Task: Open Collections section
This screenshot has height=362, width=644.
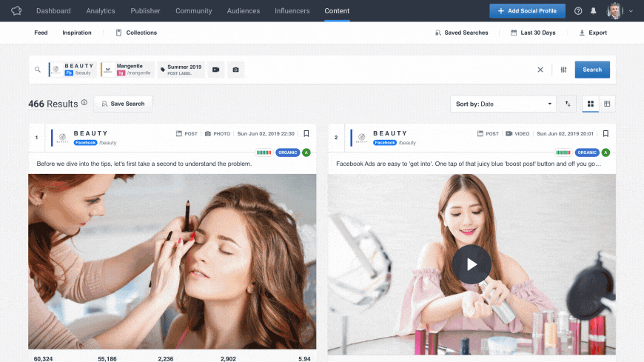Action: click(136, 33)
